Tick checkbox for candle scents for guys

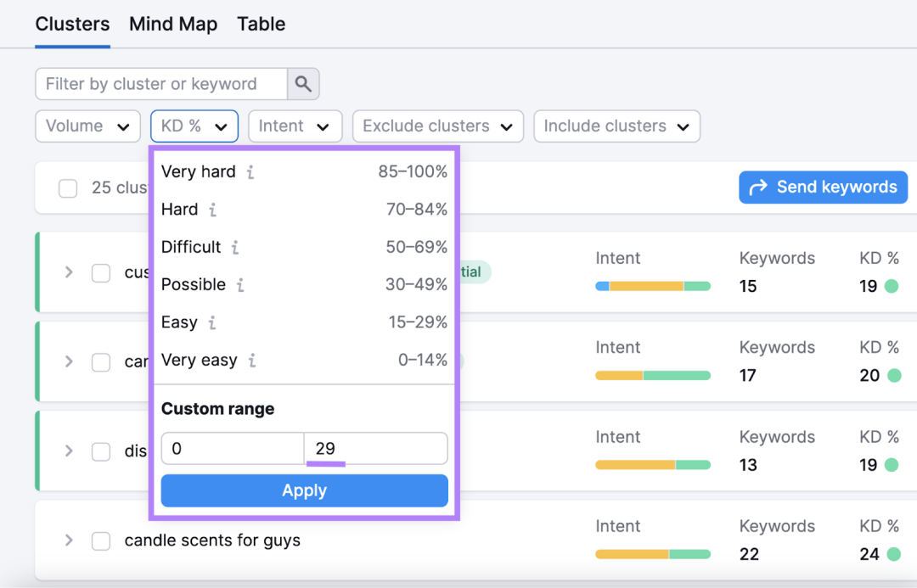[101, 540]
